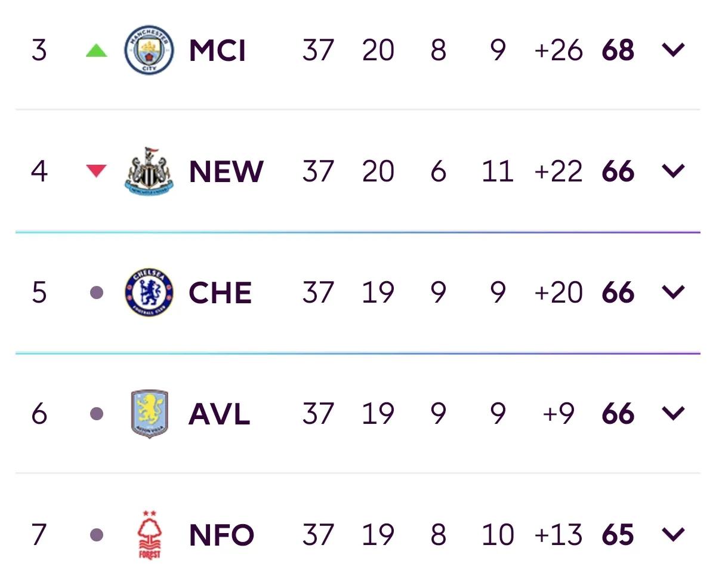Click the Aston Villa club crest

(x=149, y=414)
